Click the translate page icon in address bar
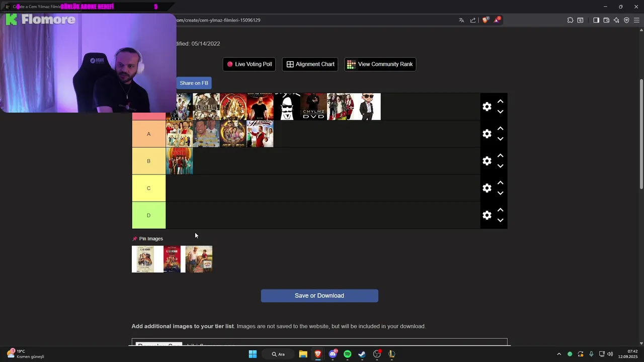644x362 pixels. (461, 20)
